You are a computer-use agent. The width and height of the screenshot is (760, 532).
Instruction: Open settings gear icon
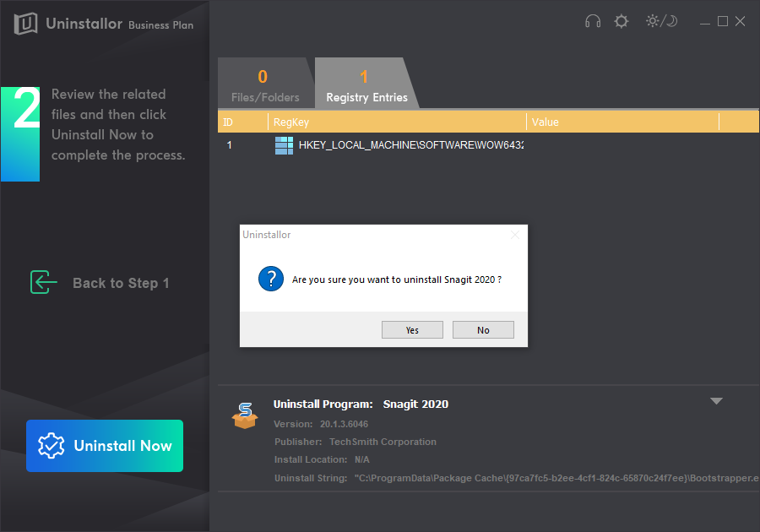pos(621,21)
